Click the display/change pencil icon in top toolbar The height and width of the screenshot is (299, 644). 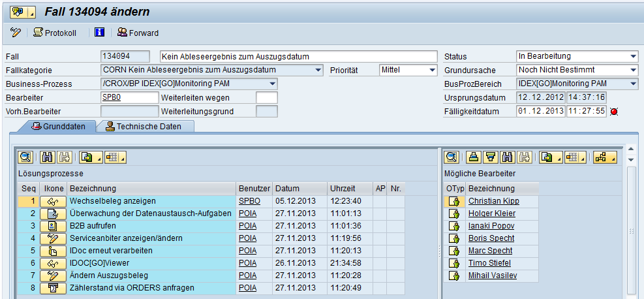[16, 33]
